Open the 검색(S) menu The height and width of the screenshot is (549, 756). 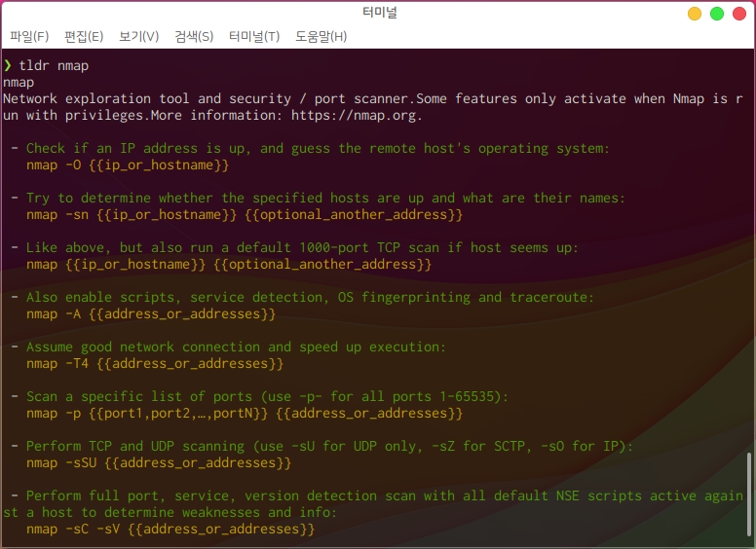click(194, 36)
